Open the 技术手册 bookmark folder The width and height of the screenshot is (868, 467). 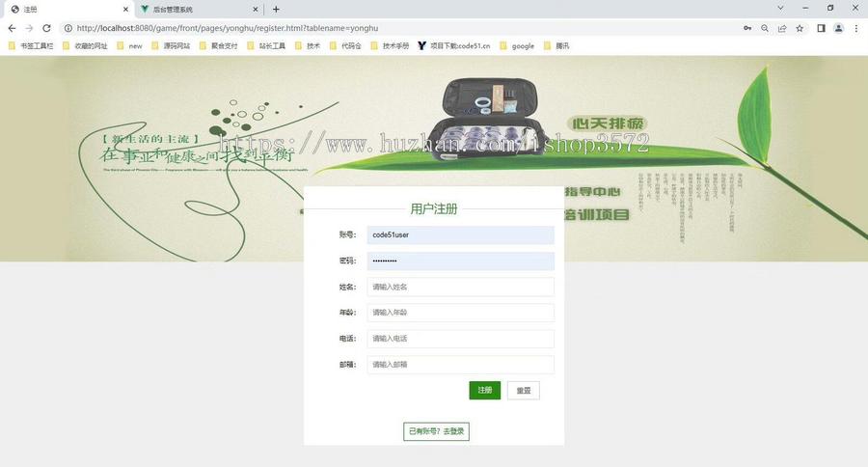point(390,46)
